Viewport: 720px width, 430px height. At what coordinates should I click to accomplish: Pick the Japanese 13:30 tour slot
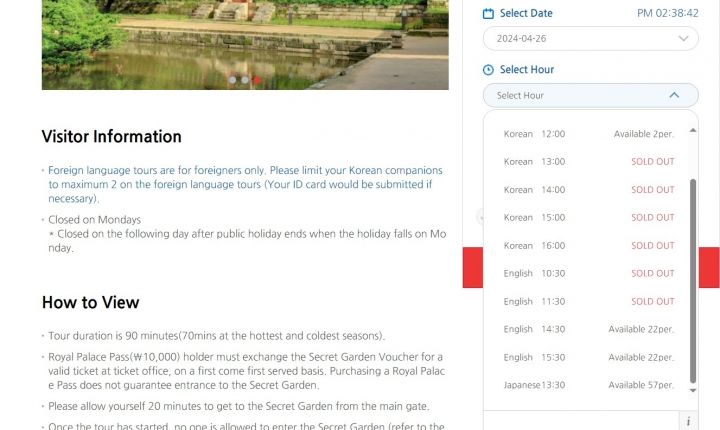point(589,385)
